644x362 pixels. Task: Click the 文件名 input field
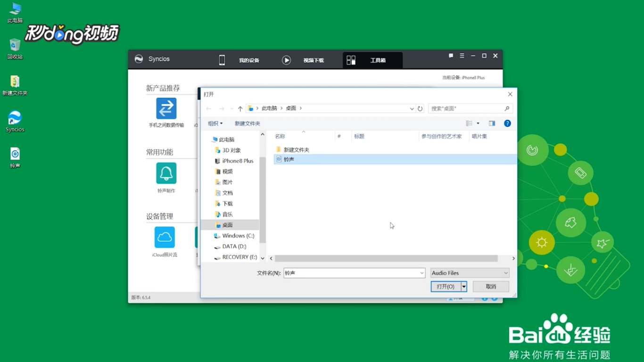(x=351, y=273)
